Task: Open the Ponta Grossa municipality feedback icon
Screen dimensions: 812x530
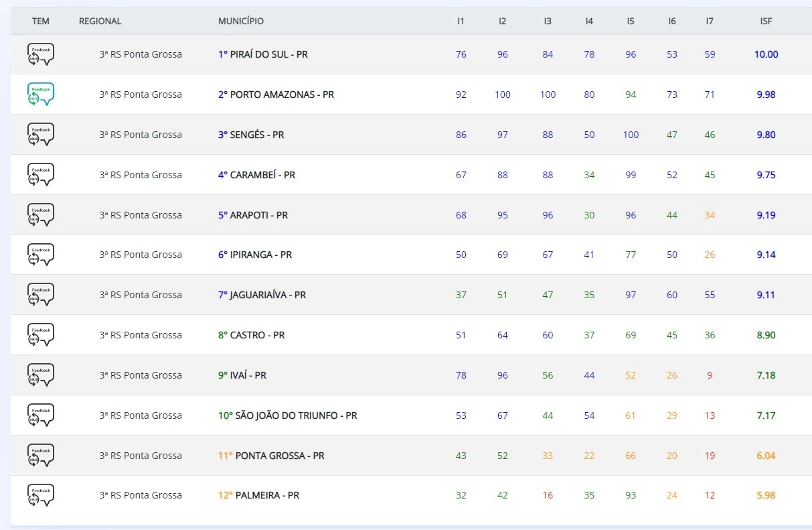Action: pyautogui.click(x=40, y=456)
